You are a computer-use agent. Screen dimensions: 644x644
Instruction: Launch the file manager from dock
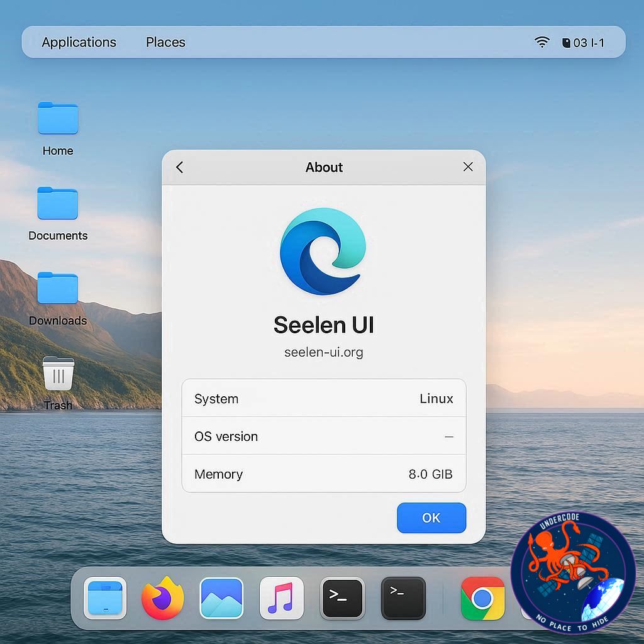105,598
